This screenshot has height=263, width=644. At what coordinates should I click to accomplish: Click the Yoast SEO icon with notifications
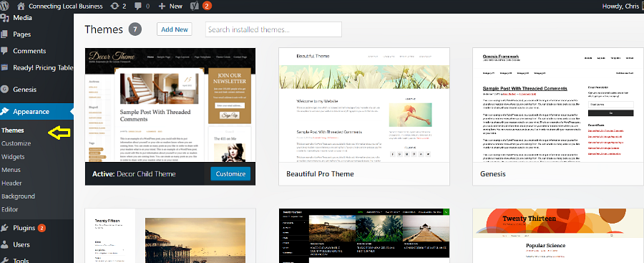pyautogui.click(x=195, y=6)
